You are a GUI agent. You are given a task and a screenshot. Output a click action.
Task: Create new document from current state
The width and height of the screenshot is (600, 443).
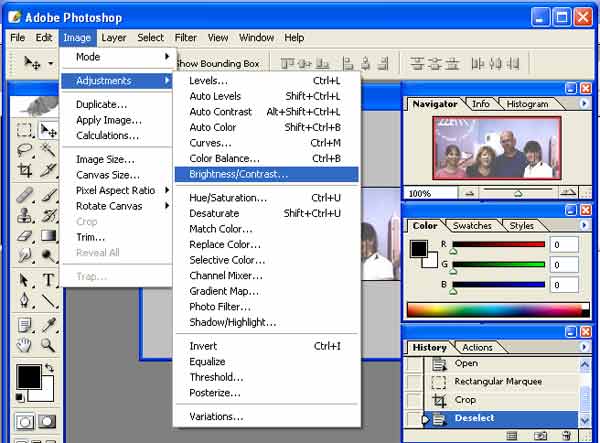click(x=512, y=436)
